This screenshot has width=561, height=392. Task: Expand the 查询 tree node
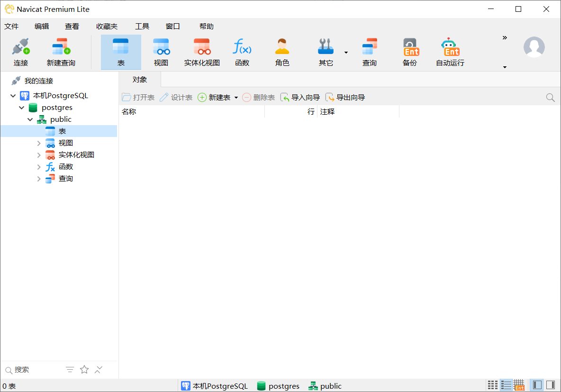(39, 179)
